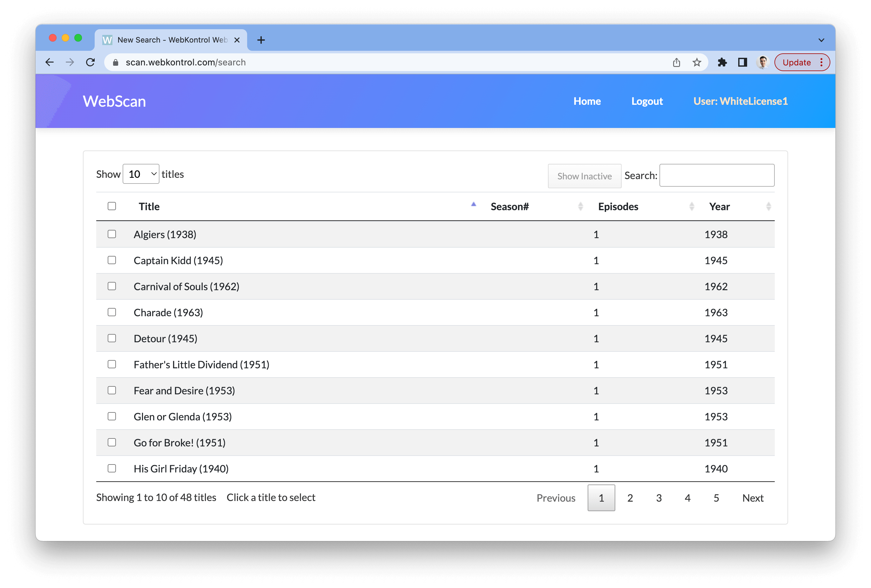Select the title Captain Kidd (1945)
871x588 pixels.
click(179, 260)
